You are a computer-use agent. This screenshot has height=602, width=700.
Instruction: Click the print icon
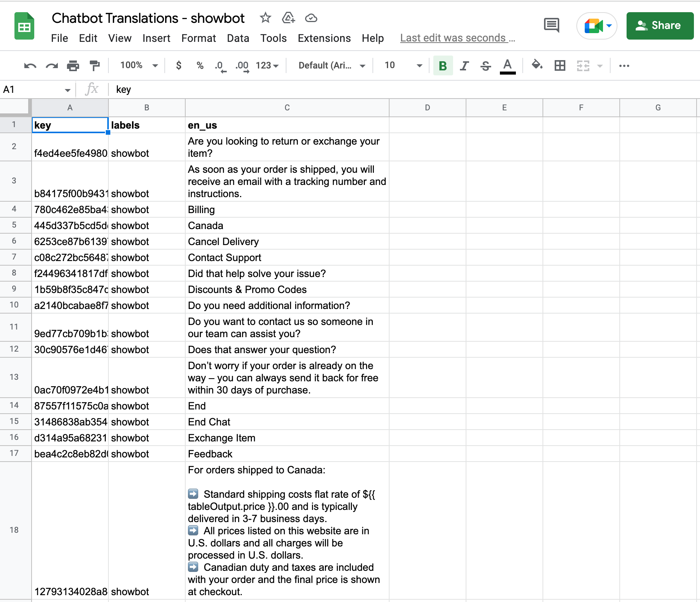(x=73, y=66)
